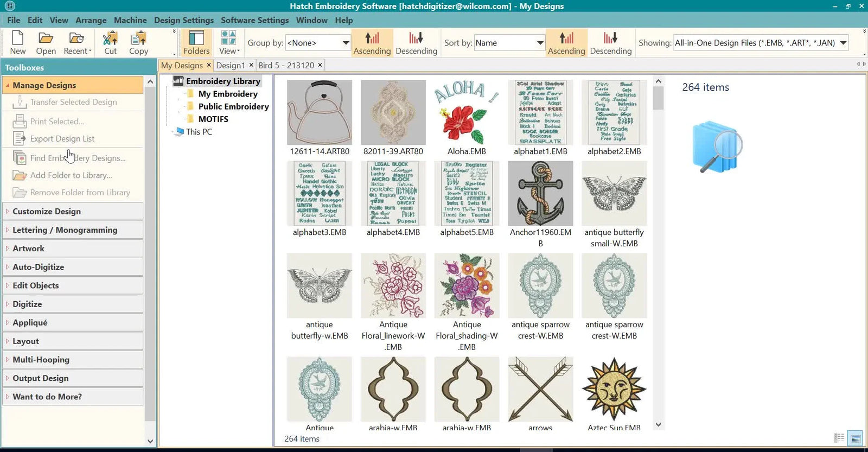
Task: Open the Machine menu
Action: (130, 20)
